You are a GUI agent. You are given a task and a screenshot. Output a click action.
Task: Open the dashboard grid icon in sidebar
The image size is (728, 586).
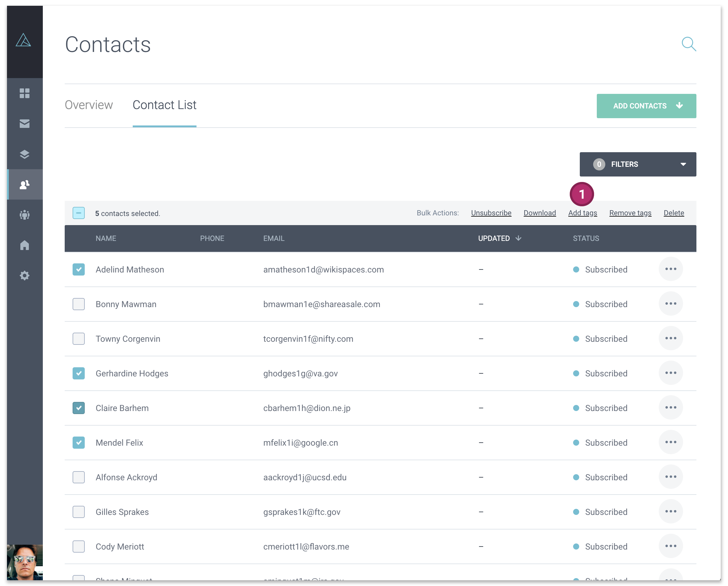25,94
